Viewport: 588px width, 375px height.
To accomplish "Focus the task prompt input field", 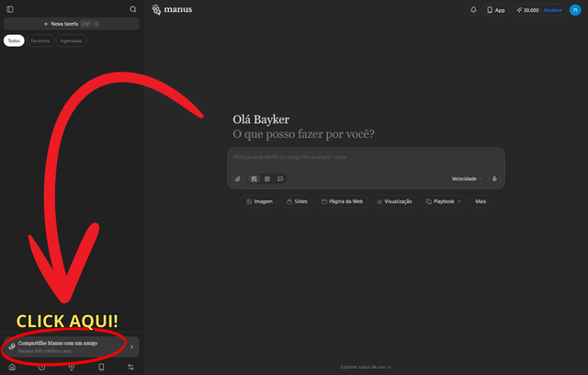I will point(366,157).
